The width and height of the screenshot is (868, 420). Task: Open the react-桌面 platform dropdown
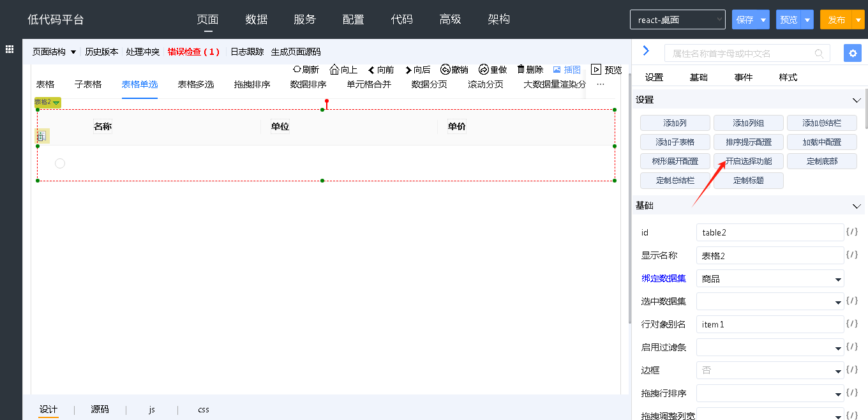[678, 20]
